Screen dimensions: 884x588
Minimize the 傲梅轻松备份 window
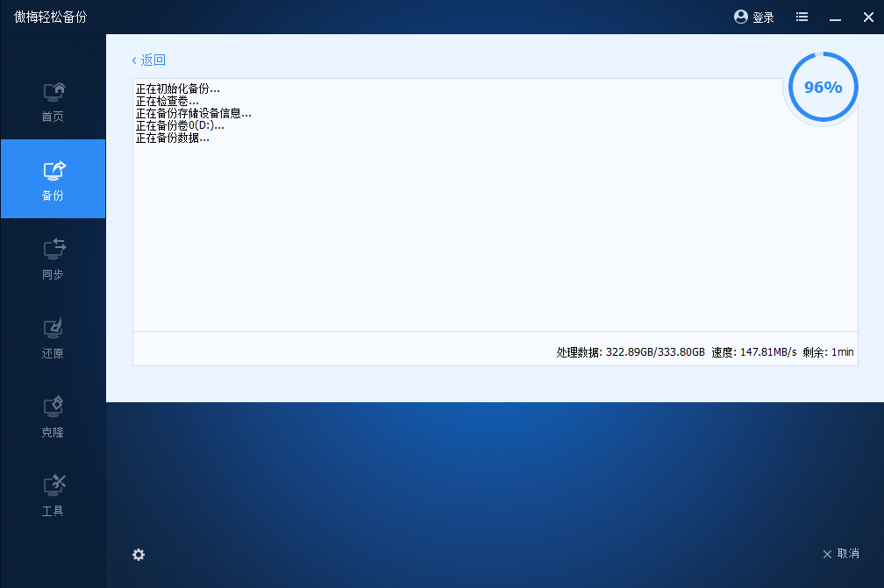coord(834,18)
